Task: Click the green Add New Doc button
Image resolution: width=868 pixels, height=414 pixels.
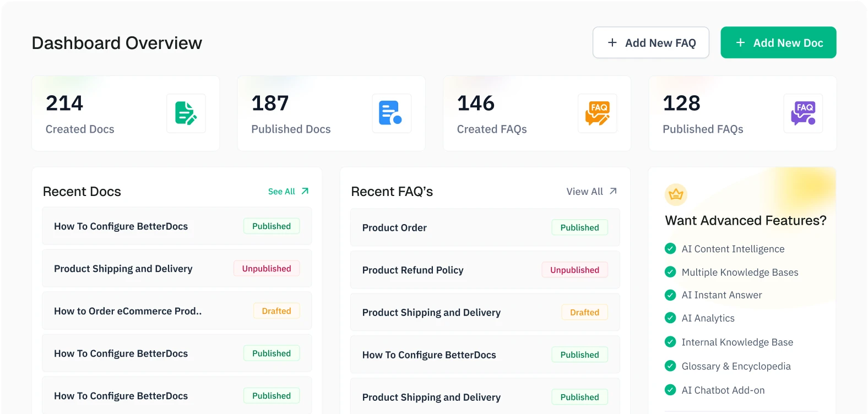Action: (778, 42)
